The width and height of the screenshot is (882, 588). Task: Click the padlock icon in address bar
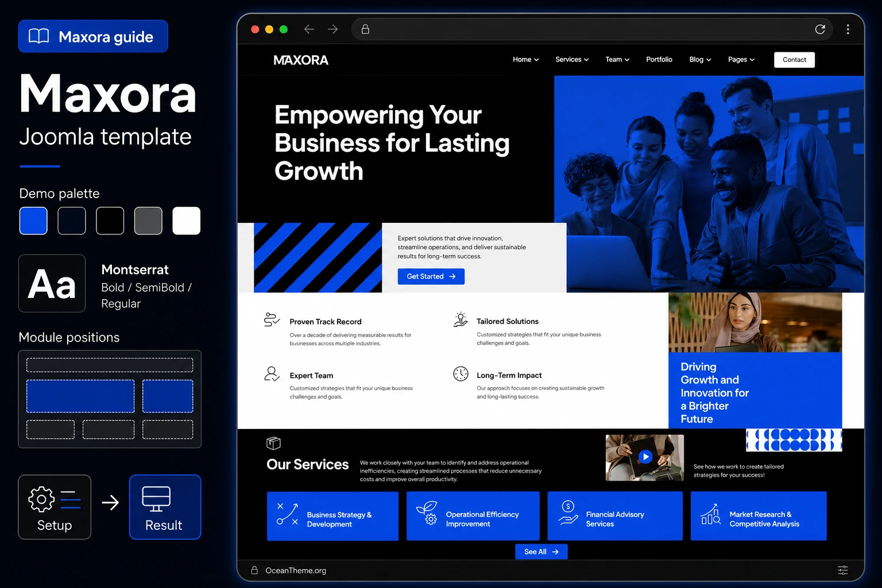(x=365, y=29)
